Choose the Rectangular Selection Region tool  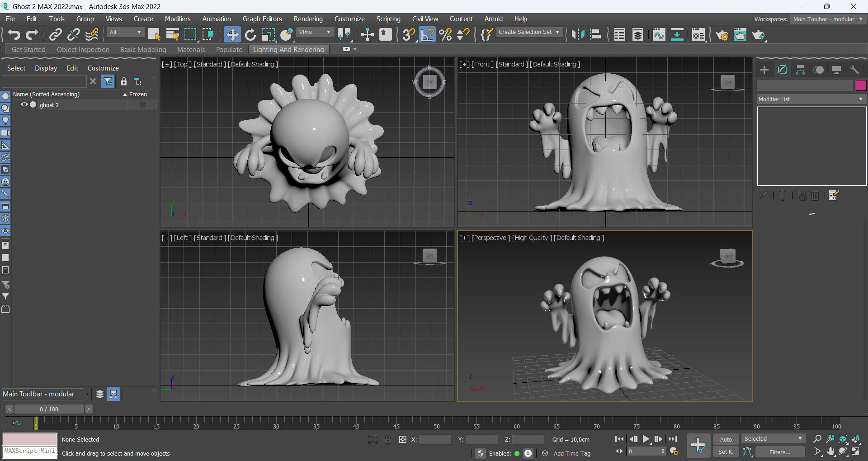pos(190,35)
